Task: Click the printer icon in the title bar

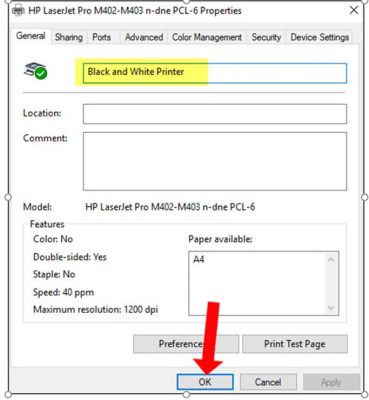Action: 18,11
